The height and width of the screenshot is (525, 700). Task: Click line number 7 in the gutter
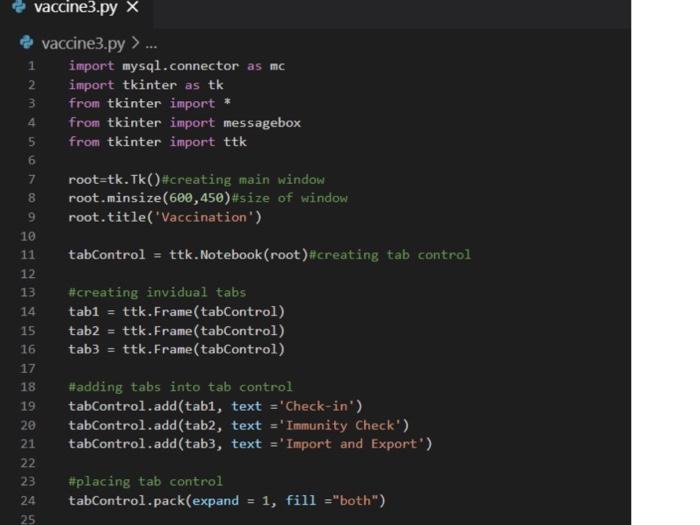point(31,179)
